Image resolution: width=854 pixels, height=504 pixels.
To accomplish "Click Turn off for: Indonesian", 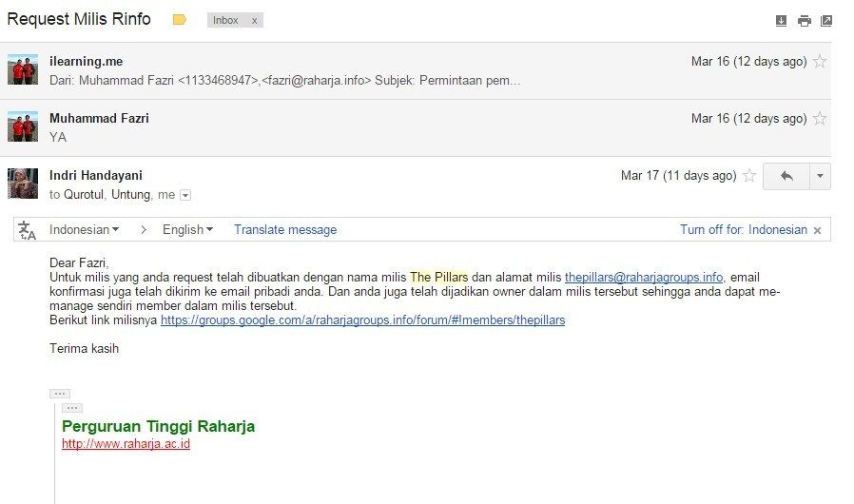I will click(744, 229).
